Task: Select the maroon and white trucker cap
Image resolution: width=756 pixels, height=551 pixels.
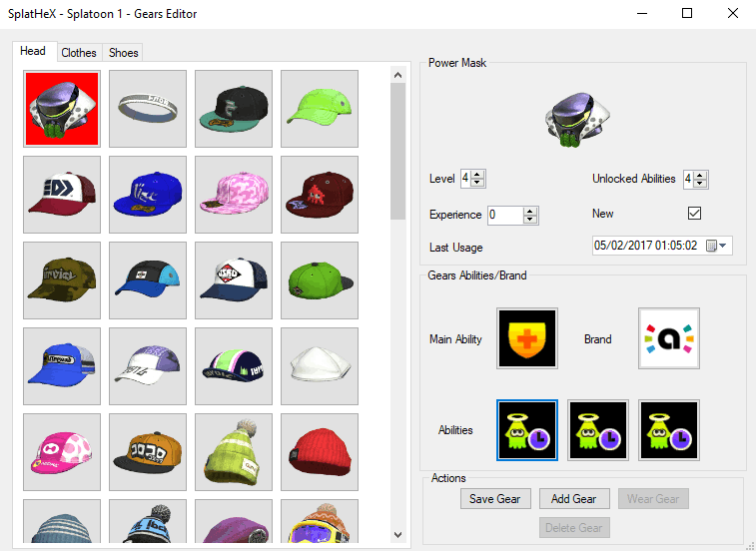Action: click(62, 195)
